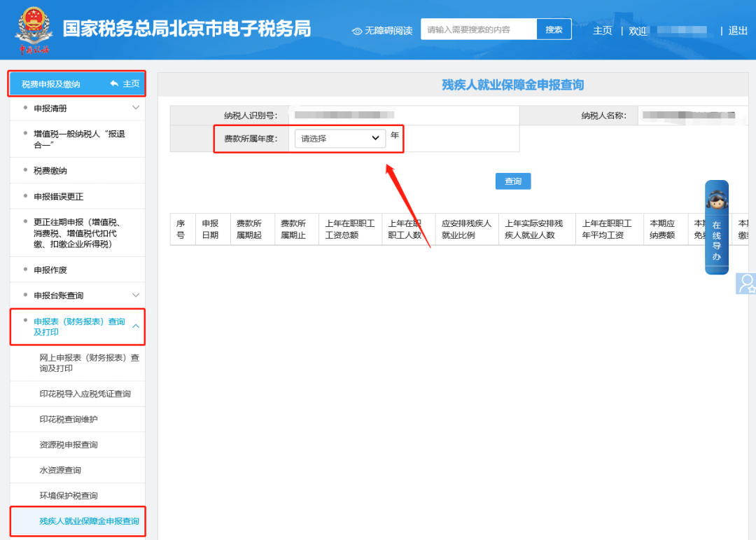Click the back-to-home arrow icon in sidebar
The height and width of the screenshot is (540, 756).
point(114,84)
